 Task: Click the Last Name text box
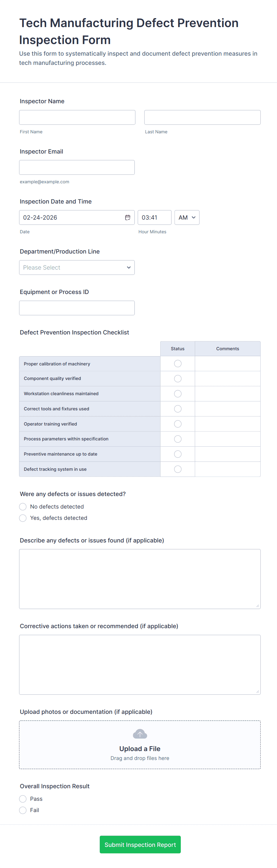pos(203,118)
